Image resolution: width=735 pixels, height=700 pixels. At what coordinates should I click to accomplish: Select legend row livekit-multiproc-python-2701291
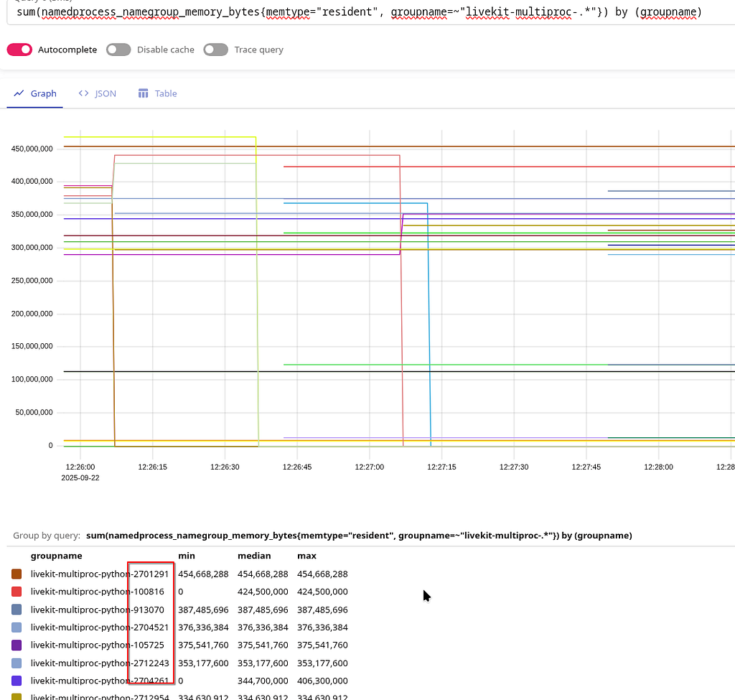click(180, 574)
